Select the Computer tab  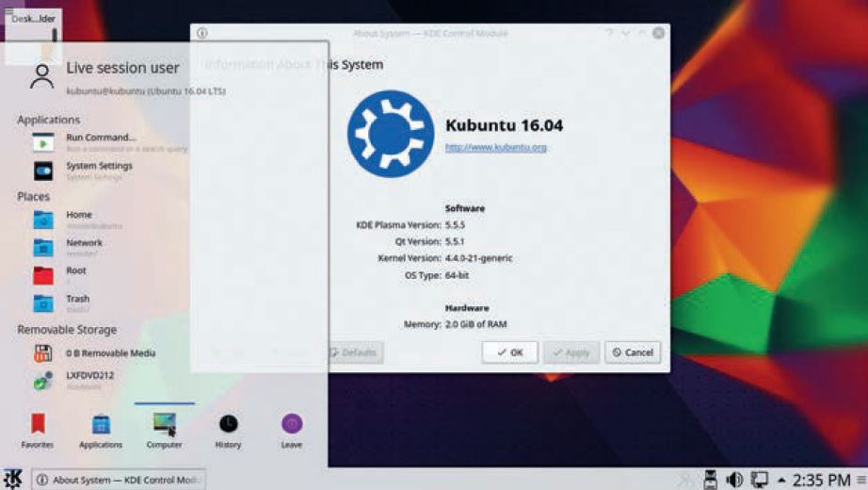tap(165, 430)
